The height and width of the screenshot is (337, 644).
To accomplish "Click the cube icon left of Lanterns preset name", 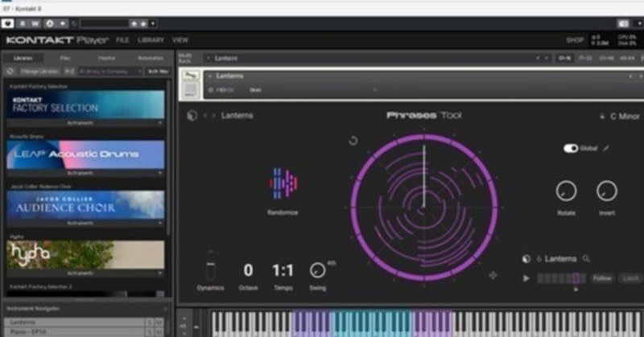I will 192,115.
